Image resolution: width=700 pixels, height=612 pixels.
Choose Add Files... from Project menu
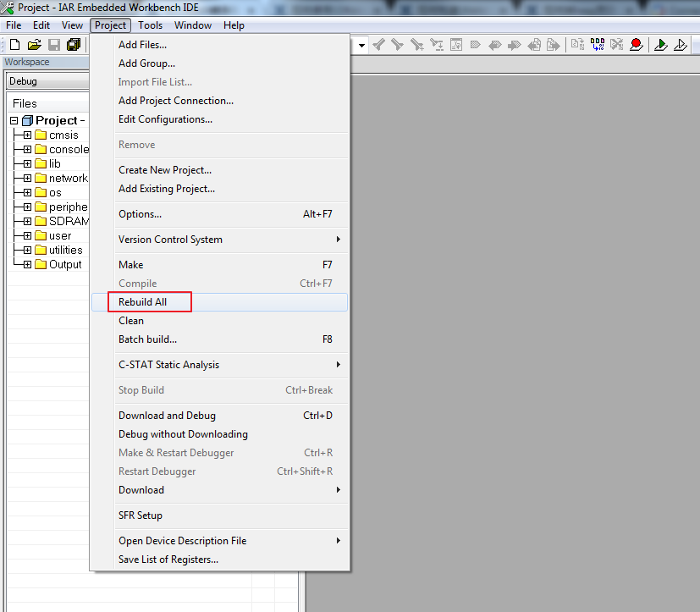pos(219,45)
